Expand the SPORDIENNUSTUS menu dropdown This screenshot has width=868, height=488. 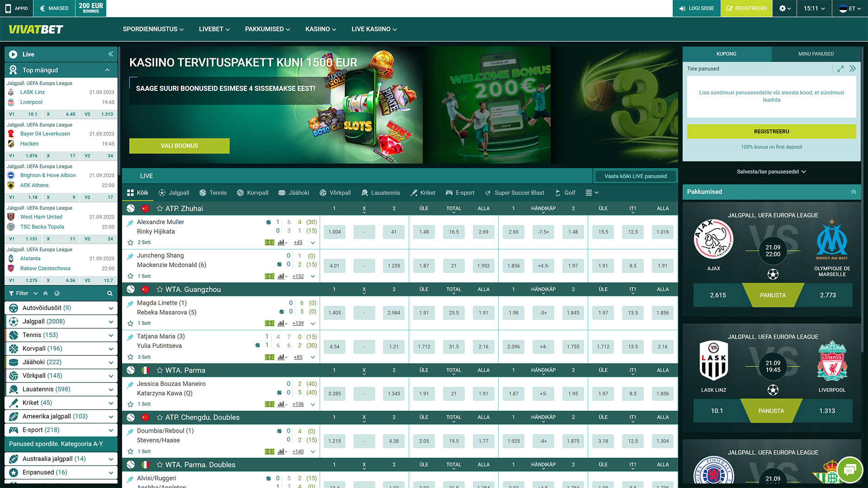[153, 29]
